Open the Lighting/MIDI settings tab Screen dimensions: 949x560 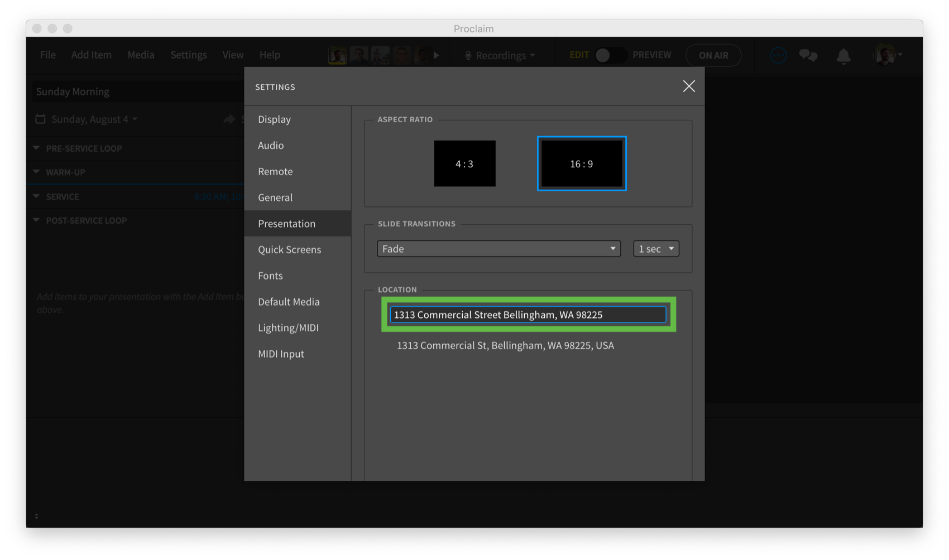pyautogui.click(x=288, y=327)
